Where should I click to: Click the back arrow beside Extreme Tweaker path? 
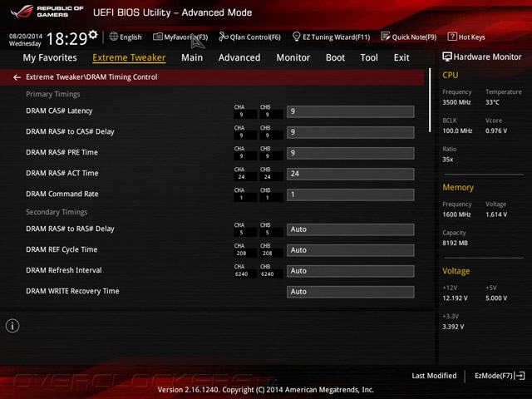tap(17, 77)
